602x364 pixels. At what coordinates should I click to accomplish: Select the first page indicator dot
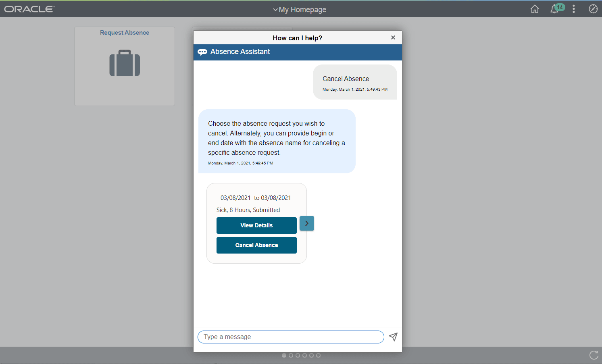284,356
